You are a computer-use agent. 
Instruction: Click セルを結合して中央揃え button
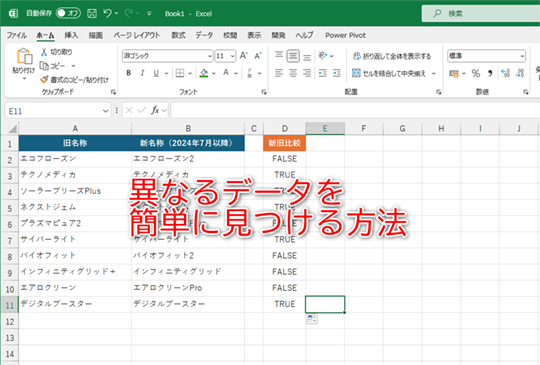[x=389, y=73]
